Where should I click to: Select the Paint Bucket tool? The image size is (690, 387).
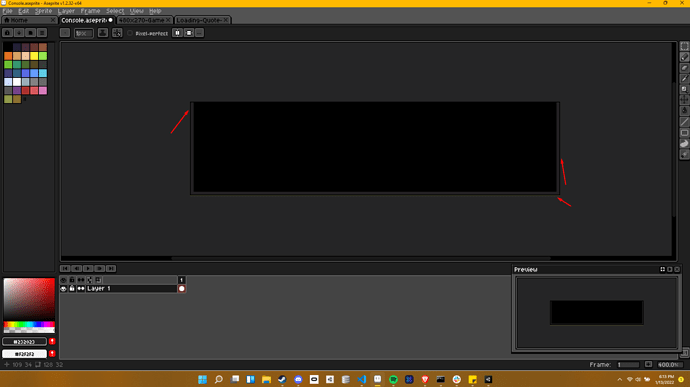(x=684, y=111)
